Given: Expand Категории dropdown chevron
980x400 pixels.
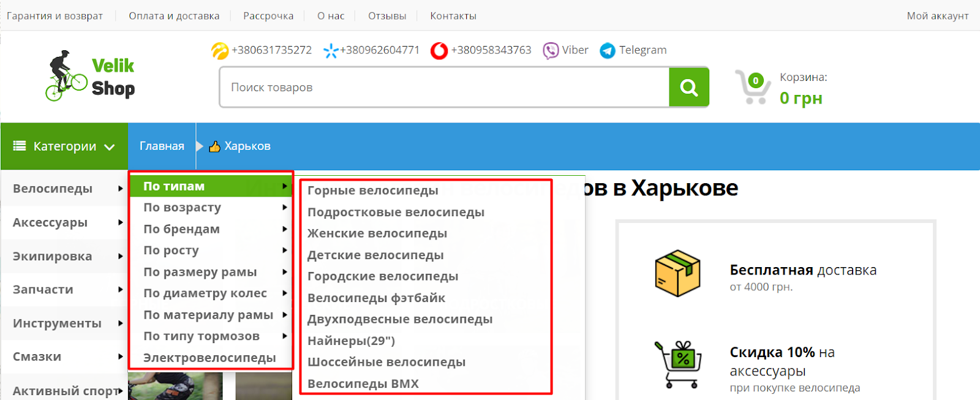Looking at the screenshot, I should coord(110,147).
